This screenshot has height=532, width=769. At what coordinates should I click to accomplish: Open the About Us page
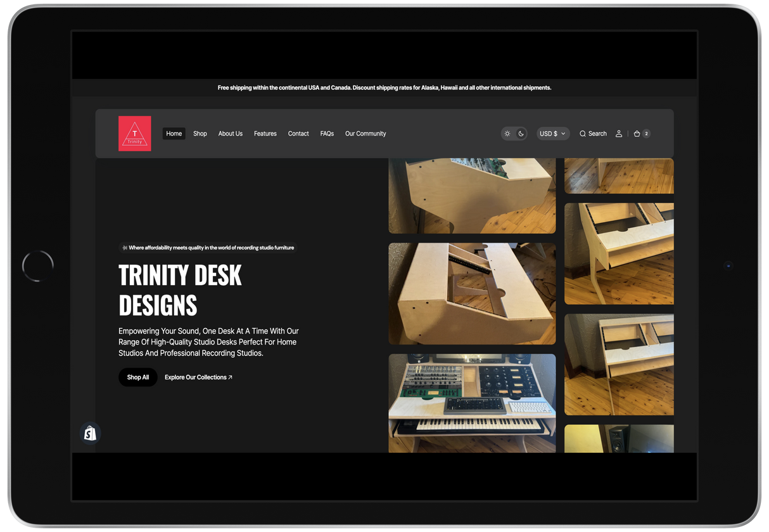(231, 134)
